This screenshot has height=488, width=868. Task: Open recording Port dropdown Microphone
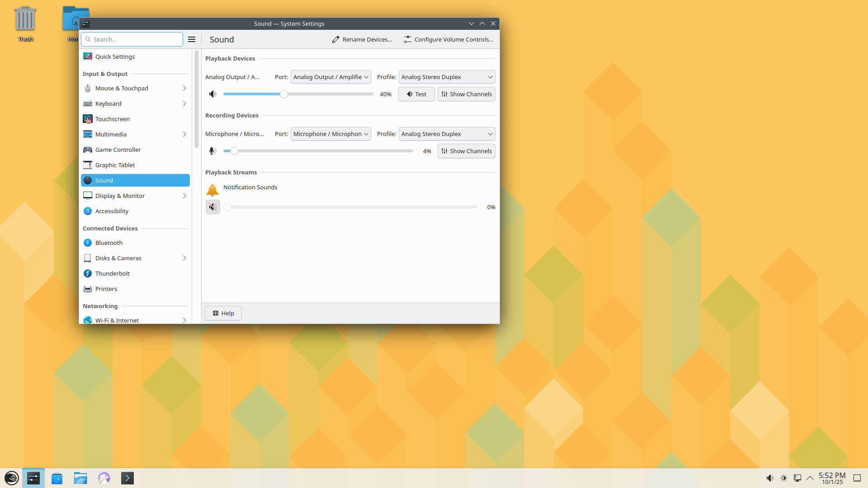click(331, 134)
